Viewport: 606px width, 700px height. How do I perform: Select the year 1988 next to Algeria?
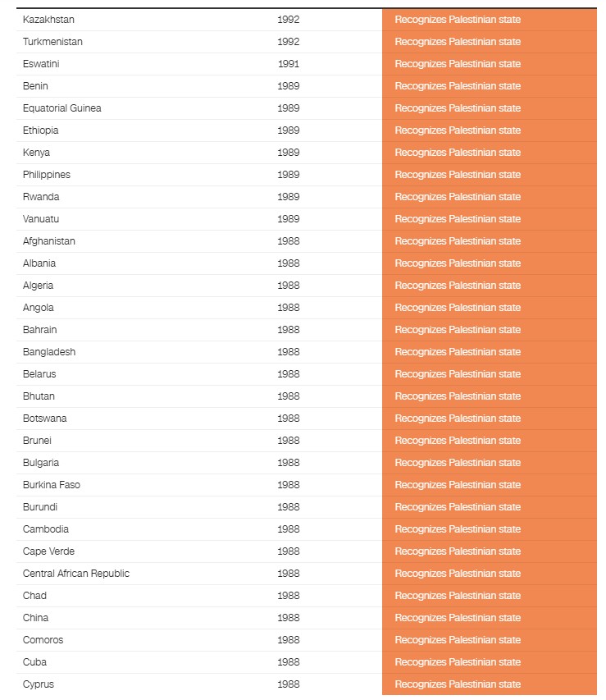[289, 286]
